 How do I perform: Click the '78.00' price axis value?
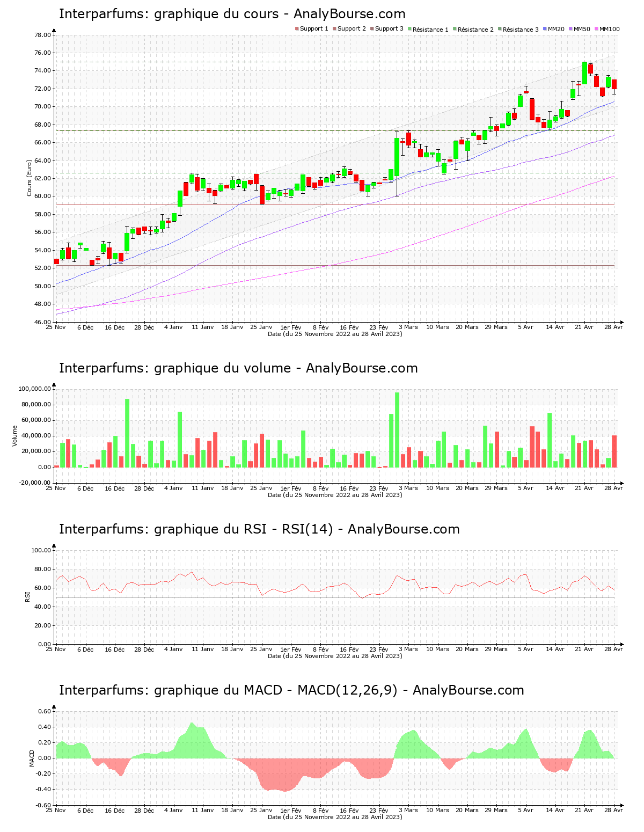42,35
